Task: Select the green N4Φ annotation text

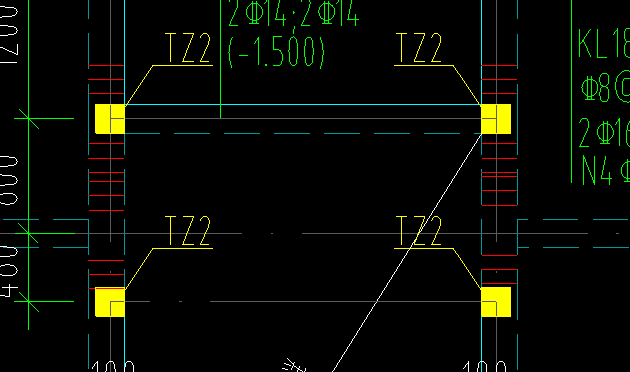Action: 606,171
